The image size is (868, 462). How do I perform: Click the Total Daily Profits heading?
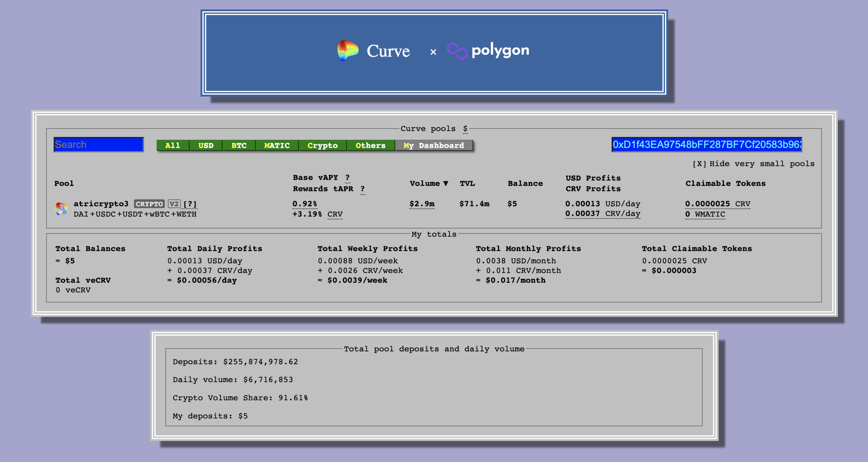click(215, 249)
